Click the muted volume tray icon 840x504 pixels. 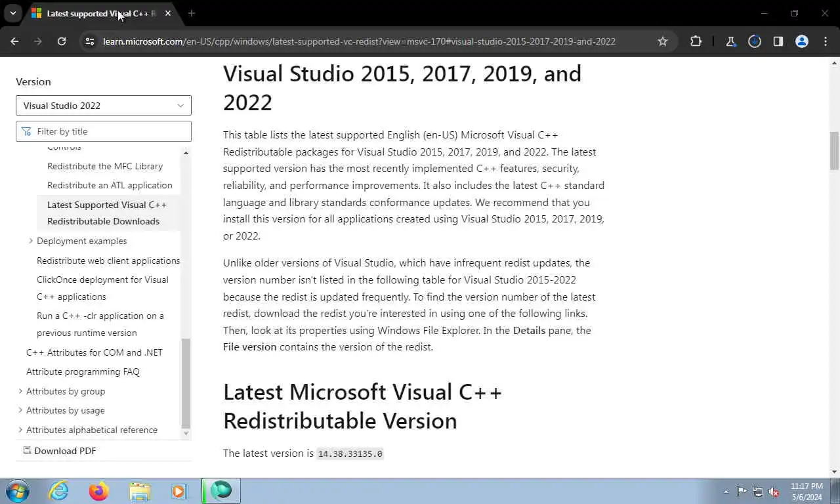[774, 492]
